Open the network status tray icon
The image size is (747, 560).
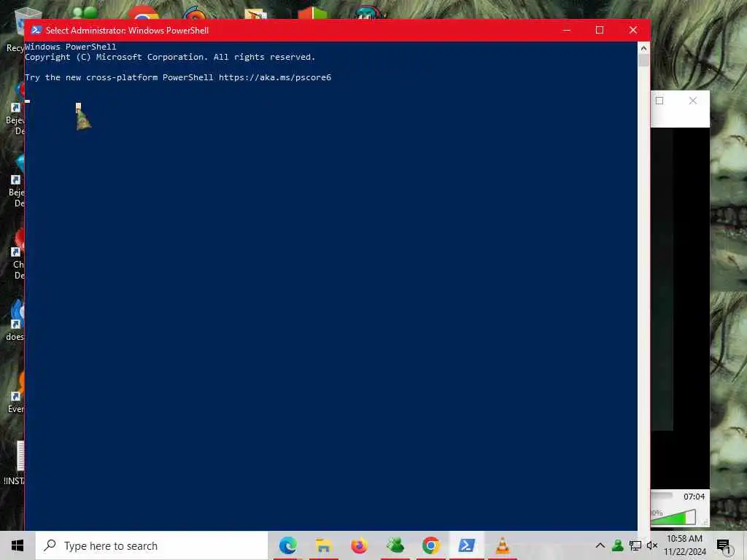tap(635, 545)
